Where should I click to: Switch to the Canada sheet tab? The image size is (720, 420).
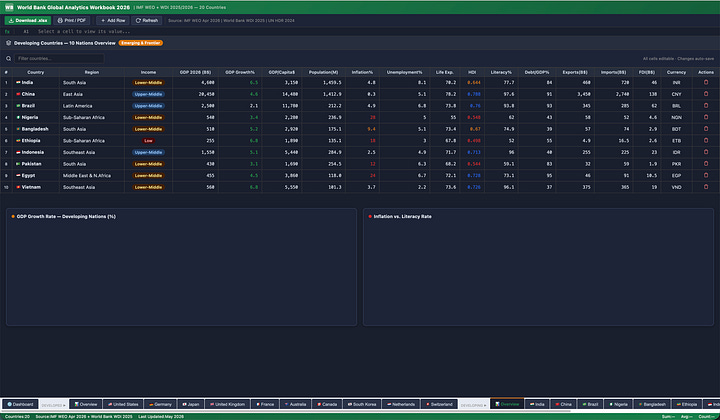pyautogui.click(x=327, y=404)
